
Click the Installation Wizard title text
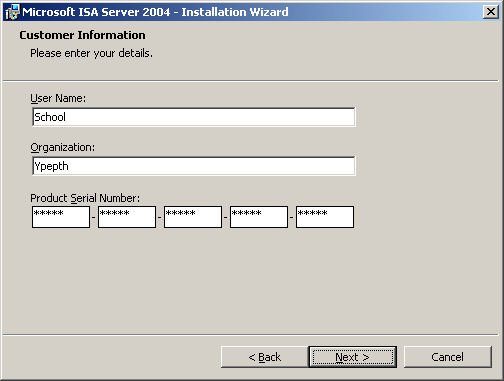[x=155, y=12]
